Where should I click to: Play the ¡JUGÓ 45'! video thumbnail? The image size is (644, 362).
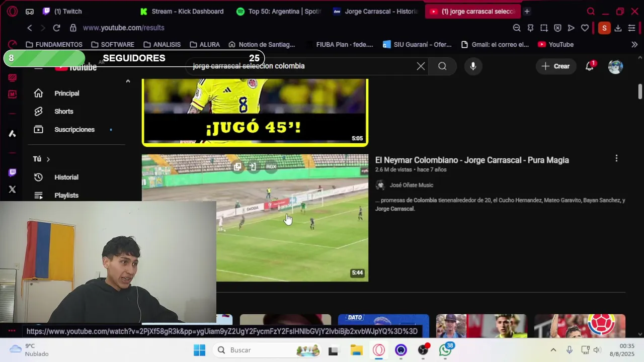[x=255, y=112]
